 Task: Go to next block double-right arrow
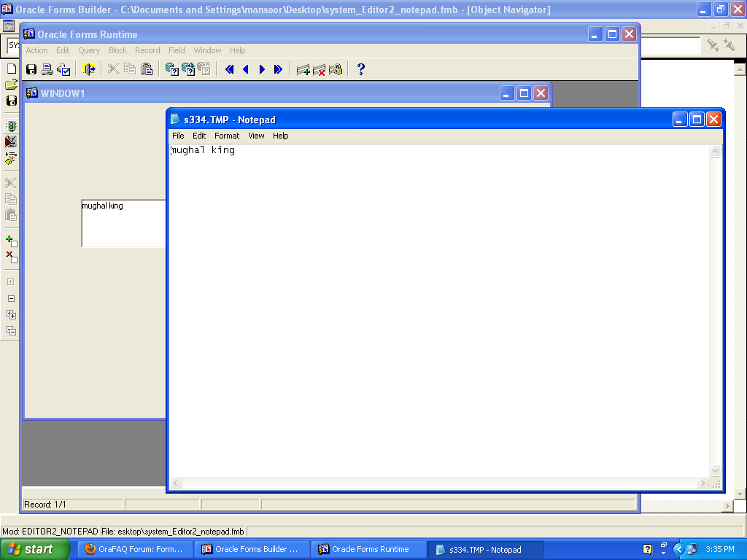(278, 69)
